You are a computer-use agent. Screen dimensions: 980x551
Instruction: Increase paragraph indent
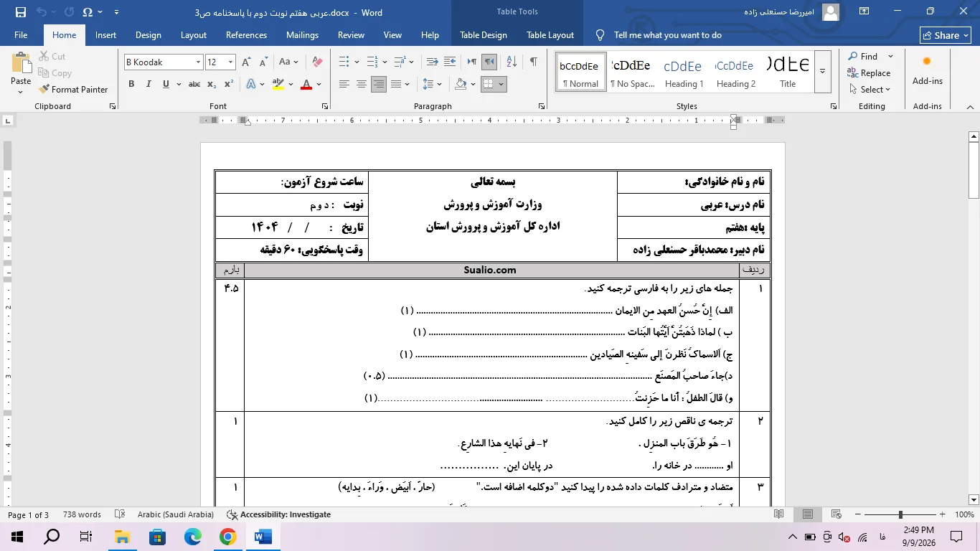tap(449, 62)
